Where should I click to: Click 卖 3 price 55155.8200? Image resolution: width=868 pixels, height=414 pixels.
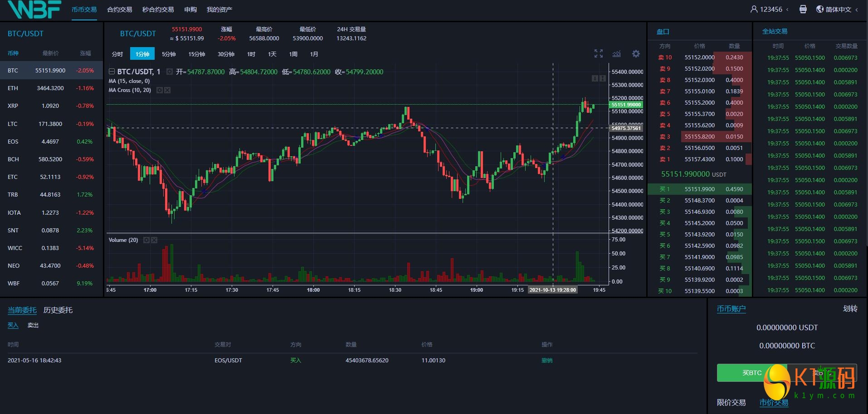(x=700, y=137)
